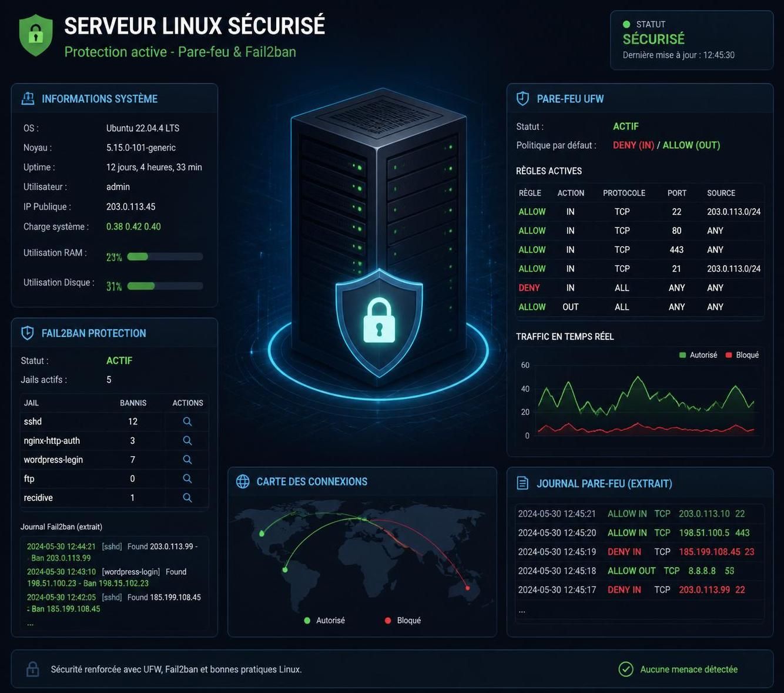Click the PROTOCOLE column header

click(624, 193)
